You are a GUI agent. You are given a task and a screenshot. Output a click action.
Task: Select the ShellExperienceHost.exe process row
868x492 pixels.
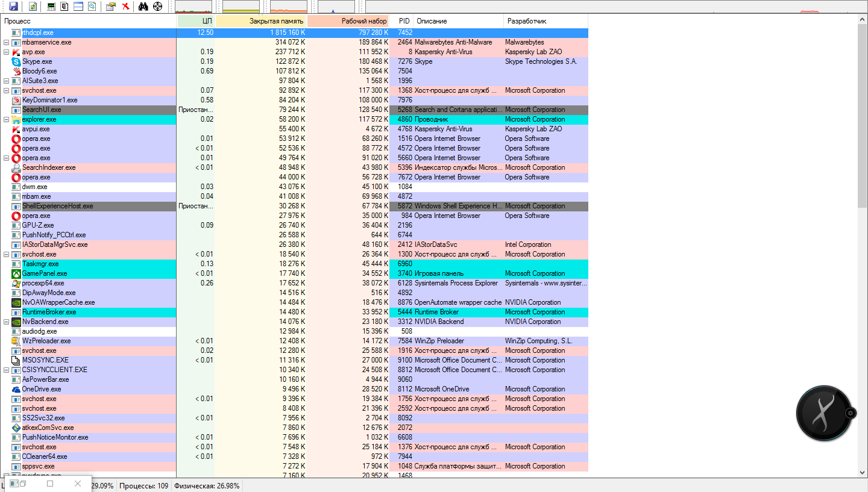pyautogui.click(x=295, y=206)
